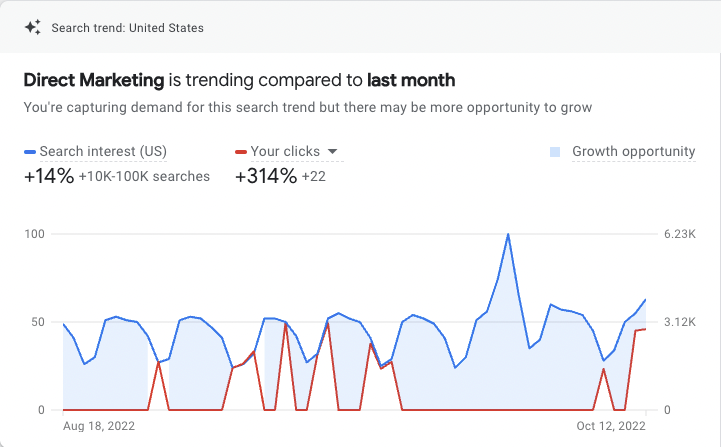Click the bold Direct Marketing title
The image size is (721, 447).
click(94, 79)
